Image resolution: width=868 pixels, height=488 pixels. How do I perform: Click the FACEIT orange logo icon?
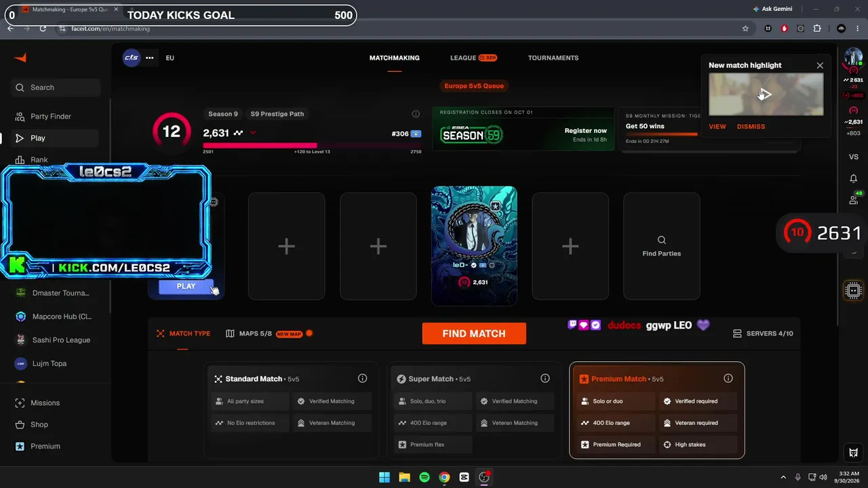(x=20, y=58)
